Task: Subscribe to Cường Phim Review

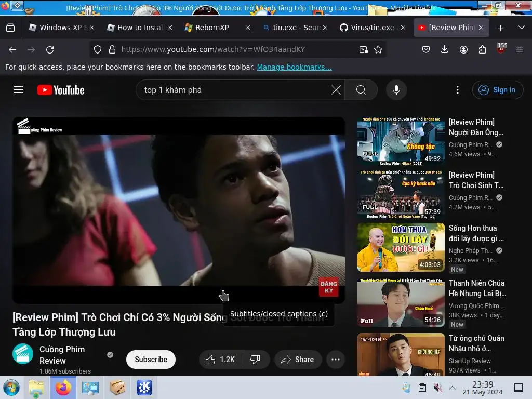Action: coord(151,360)
